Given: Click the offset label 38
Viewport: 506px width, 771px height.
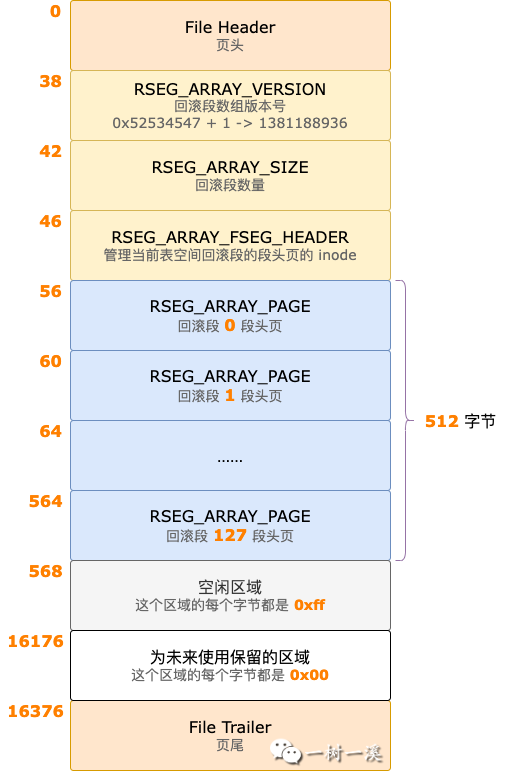Looking at the screenshot, I should tap(51, 81).
